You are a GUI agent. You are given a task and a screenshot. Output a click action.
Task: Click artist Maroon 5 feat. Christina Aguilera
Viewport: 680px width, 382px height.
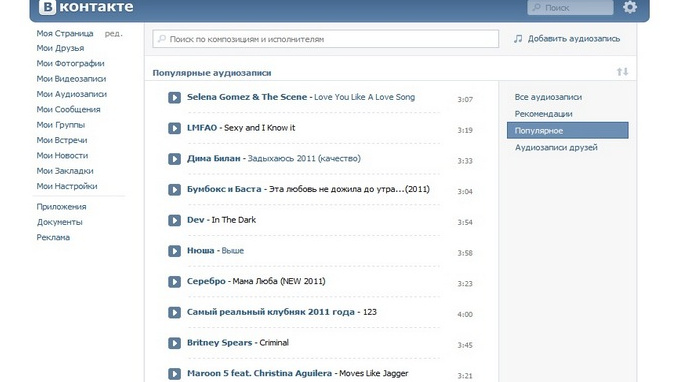[259, 373]
